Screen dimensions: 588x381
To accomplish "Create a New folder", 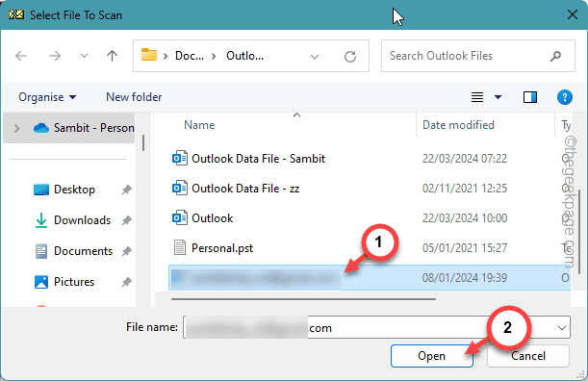I will [134, 97].
